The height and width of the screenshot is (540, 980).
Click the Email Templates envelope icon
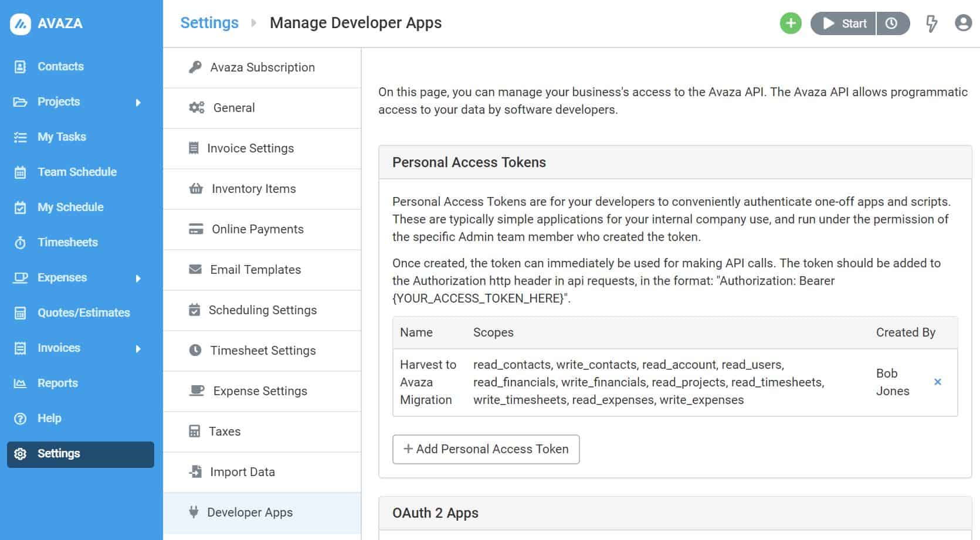194,270
